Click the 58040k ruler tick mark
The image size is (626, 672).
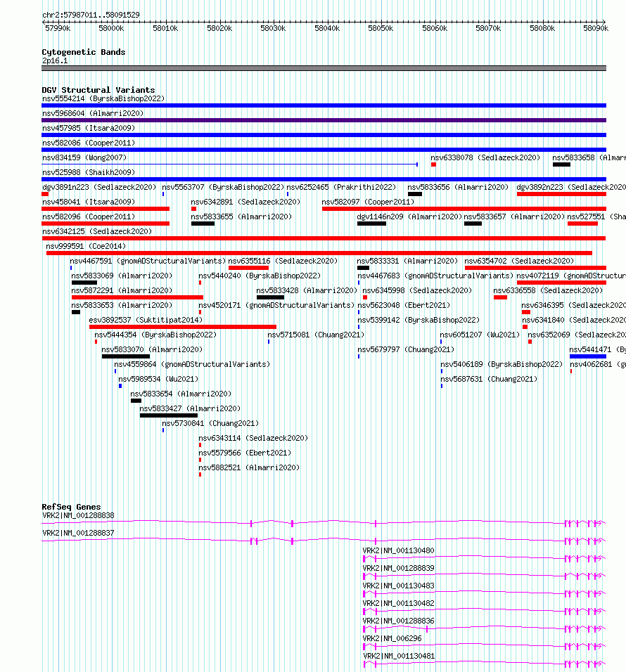(328, 22)
